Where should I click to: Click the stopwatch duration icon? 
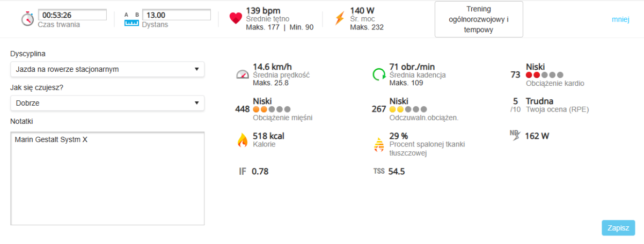pyautogui.click(x=27, y=19)
